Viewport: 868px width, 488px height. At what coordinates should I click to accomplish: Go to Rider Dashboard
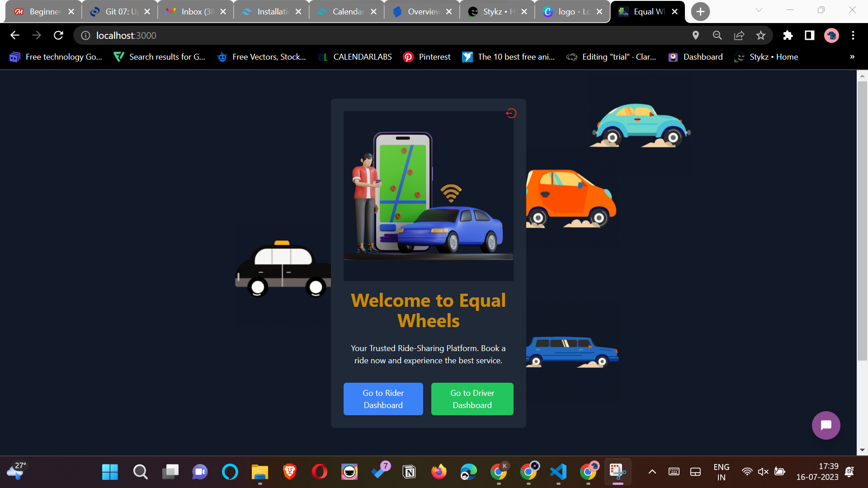tap(383, 399)
